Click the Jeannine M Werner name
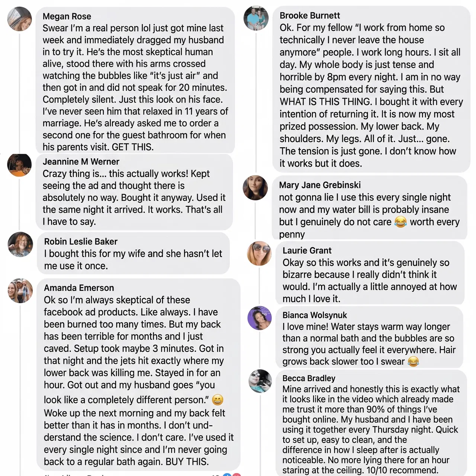Screen dimensions: 476x476 pyautogui.click(x=81, y=162)
